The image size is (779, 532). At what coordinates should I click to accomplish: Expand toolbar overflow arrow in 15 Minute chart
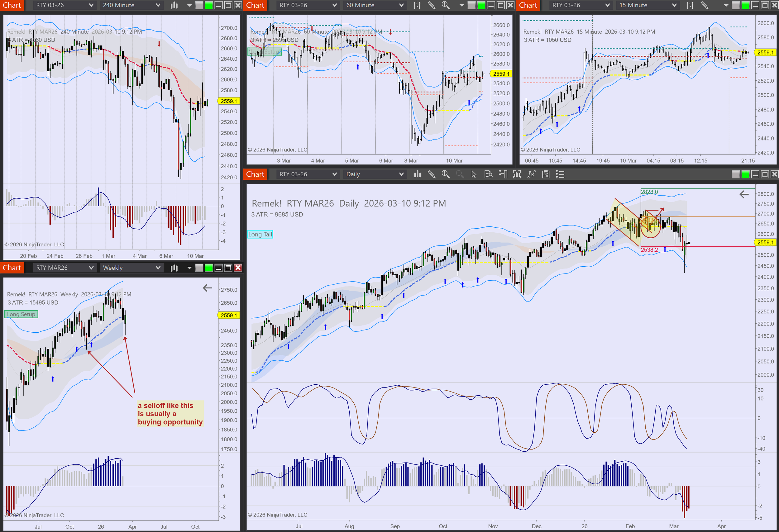click(726, 5)
